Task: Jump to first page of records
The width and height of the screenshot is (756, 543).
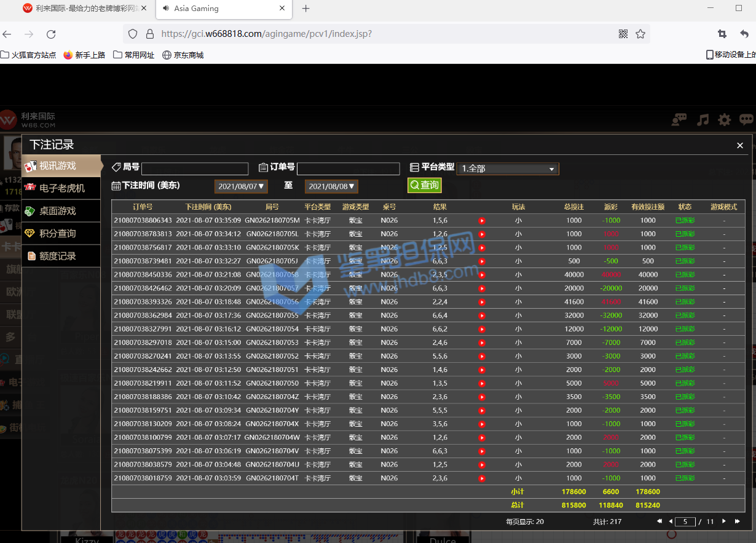Action: (659, 521)
